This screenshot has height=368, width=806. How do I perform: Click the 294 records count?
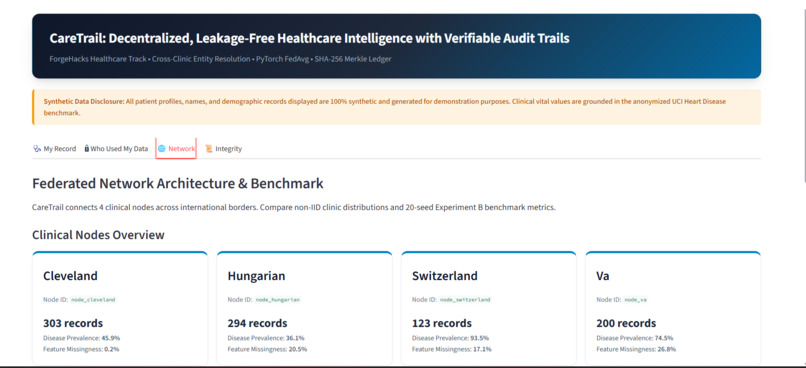[258, 323]
